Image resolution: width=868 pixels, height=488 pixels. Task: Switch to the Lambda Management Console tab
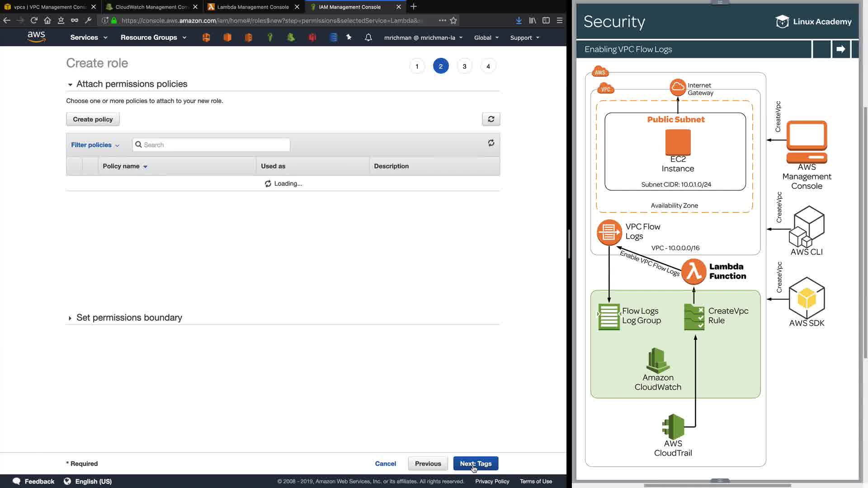pos(252,7)
